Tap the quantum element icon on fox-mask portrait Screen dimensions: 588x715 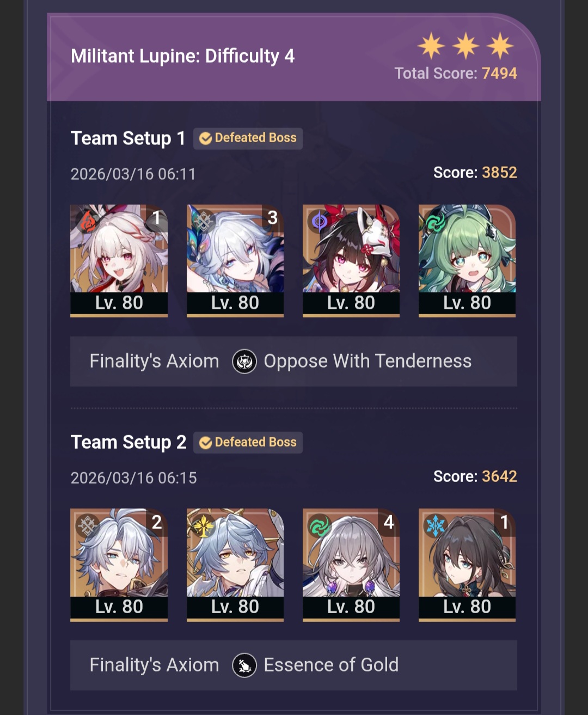320,222
